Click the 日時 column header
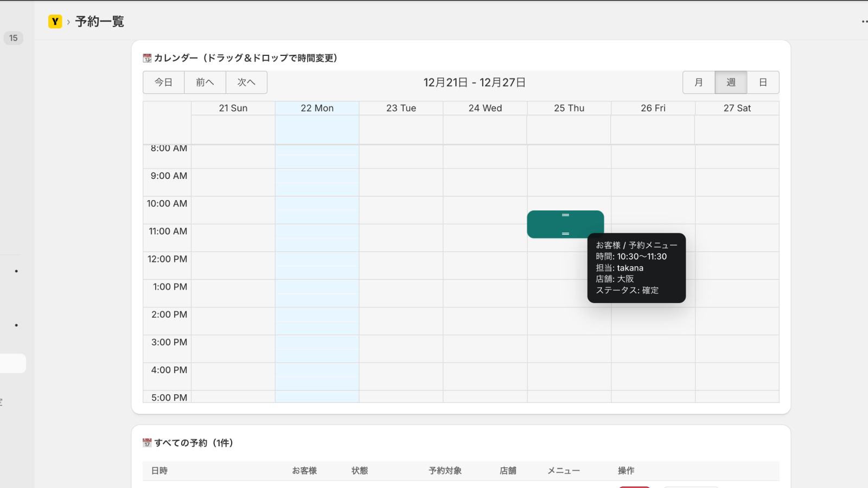 pos(160,471)
